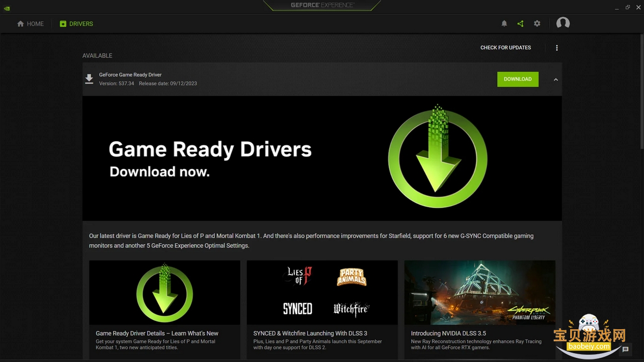Image resolution: width=644 pixels, height=362 pixels.
Task: Restore the GeForce Experience window size
Action: coord(627,7)
